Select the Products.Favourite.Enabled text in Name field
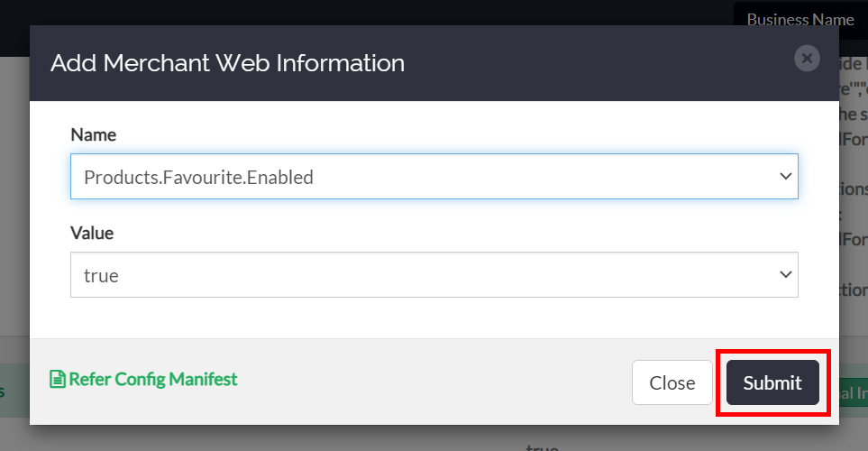 pos(198,178)
